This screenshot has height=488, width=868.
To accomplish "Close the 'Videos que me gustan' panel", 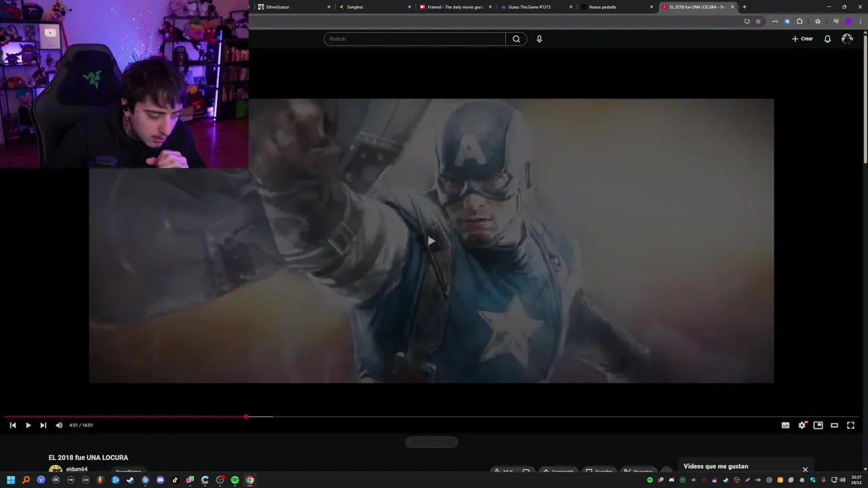I will point(805,469).
